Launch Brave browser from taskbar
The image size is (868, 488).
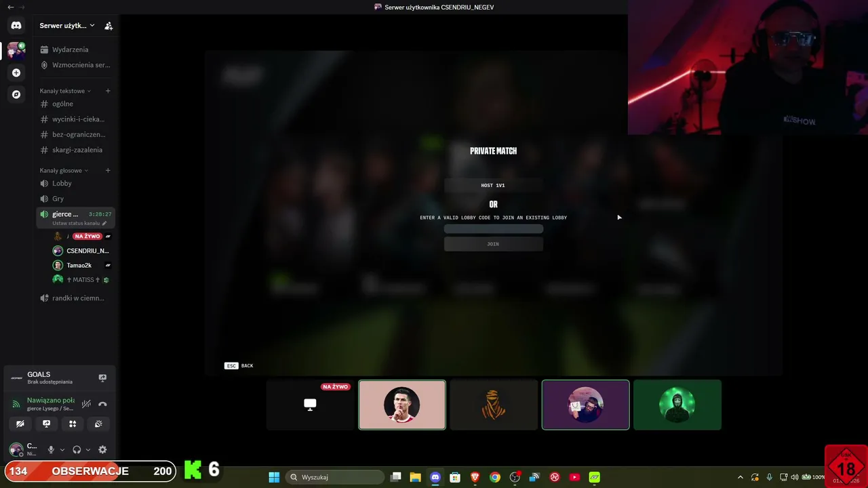(x=475, y=477)
